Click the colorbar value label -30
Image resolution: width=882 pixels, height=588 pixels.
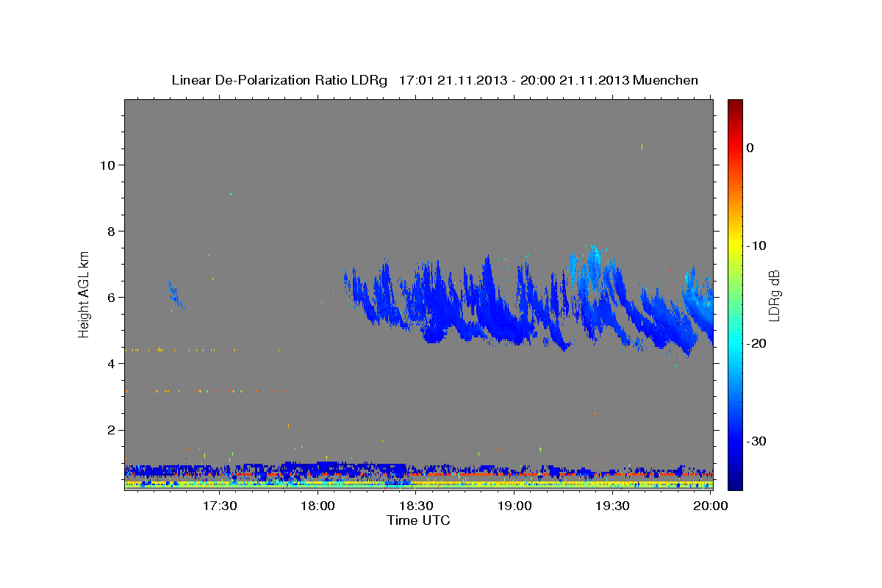(x=756, y=441)
